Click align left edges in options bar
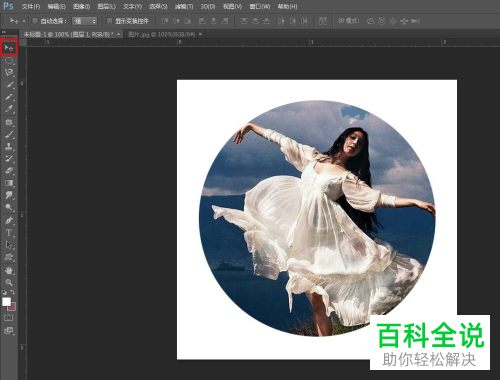Viewport: 500px width, 380px height. pos(202,21)
